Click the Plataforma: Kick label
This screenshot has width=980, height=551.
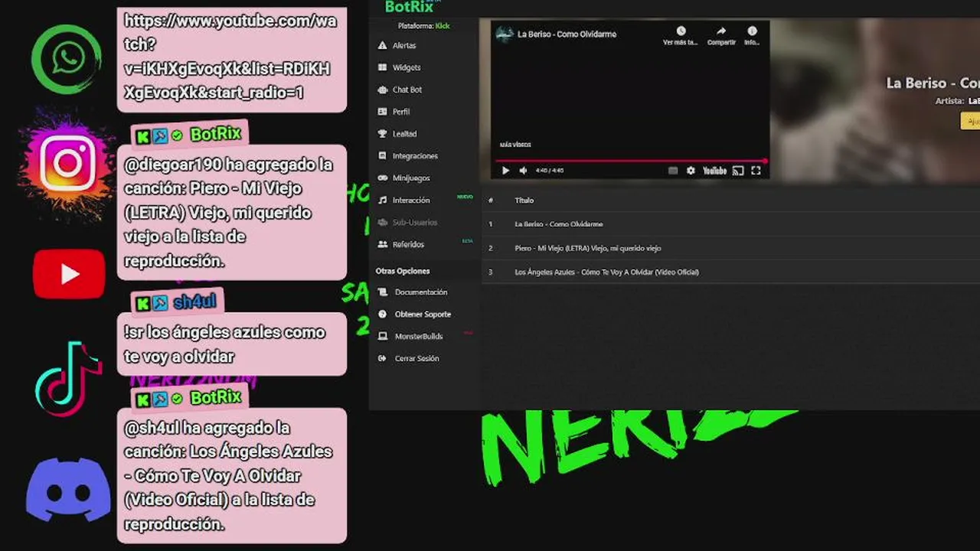[423, 26]
